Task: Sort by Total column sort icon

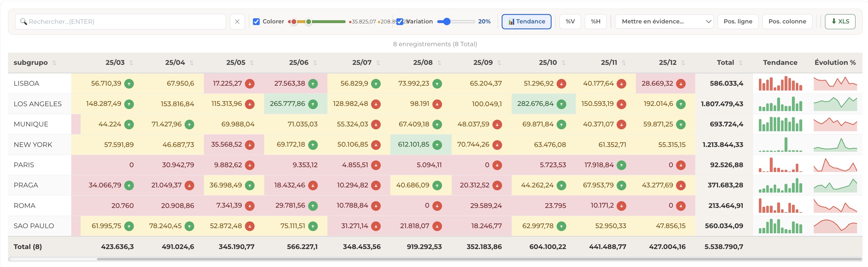Action: tap(741, 63)
